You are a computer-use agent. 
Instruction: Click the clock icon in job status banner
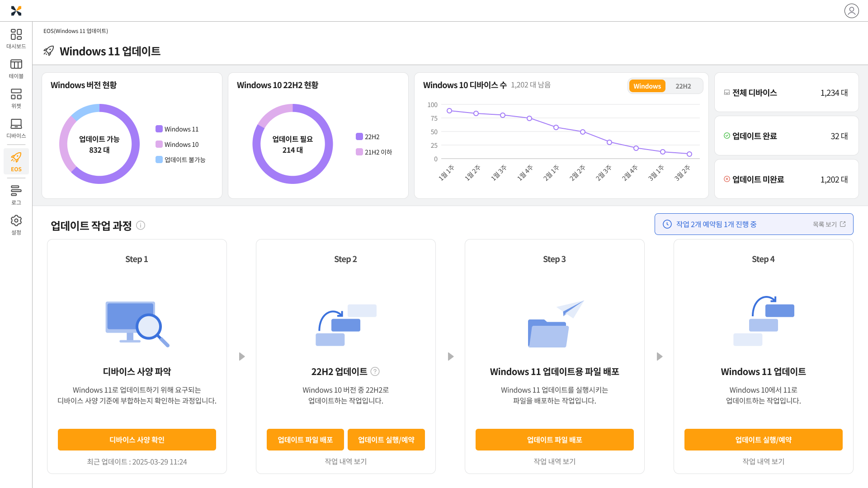[x=667, y=224]
